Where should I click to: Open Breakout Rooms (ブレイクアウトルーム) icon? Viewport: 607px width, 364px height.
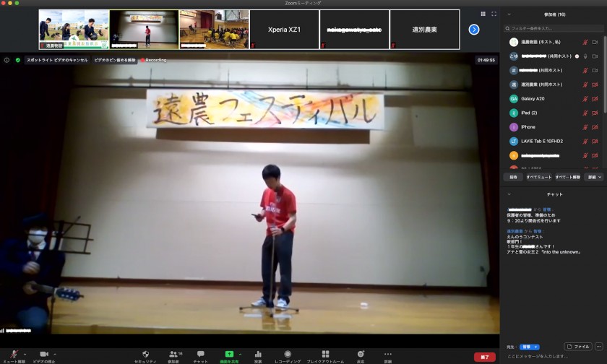326,354
